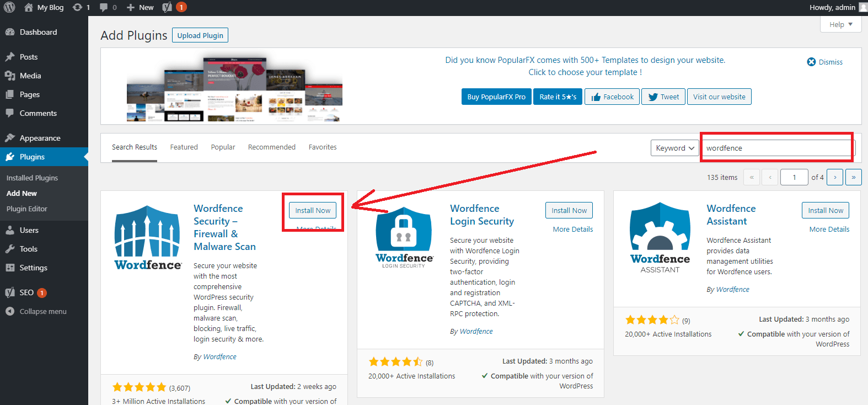Open Installed Plugins submenu item
This screenshot has height=405, width=868.
click(x=32, y=178)
